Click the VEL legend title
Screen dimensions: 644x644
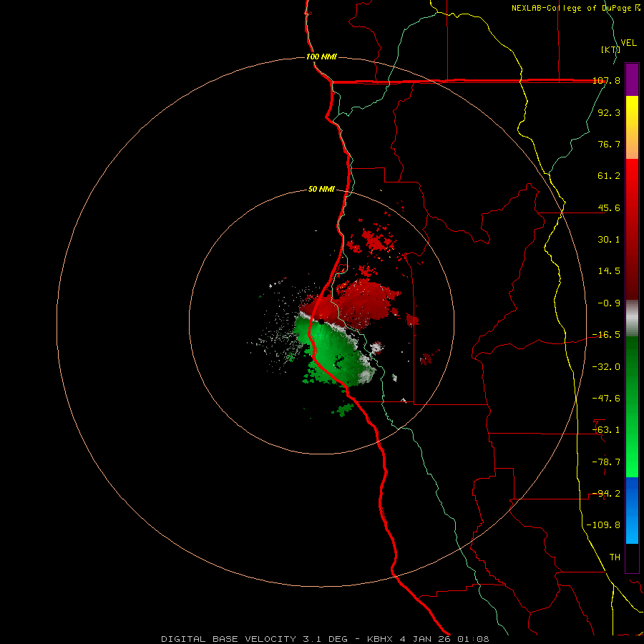(628, 43)
